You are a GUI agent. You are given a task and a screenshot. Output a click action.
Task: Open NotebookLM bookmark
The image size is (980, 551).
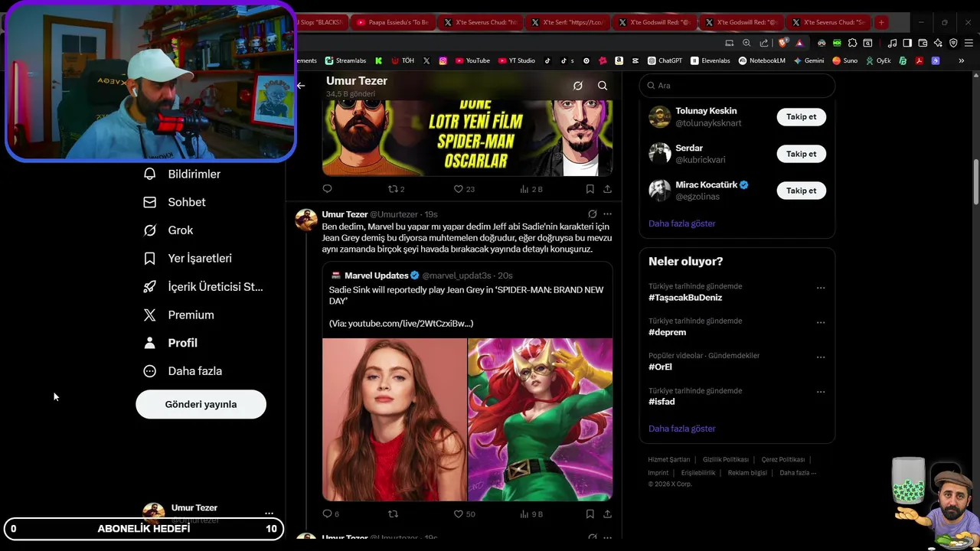pos(762,60)
